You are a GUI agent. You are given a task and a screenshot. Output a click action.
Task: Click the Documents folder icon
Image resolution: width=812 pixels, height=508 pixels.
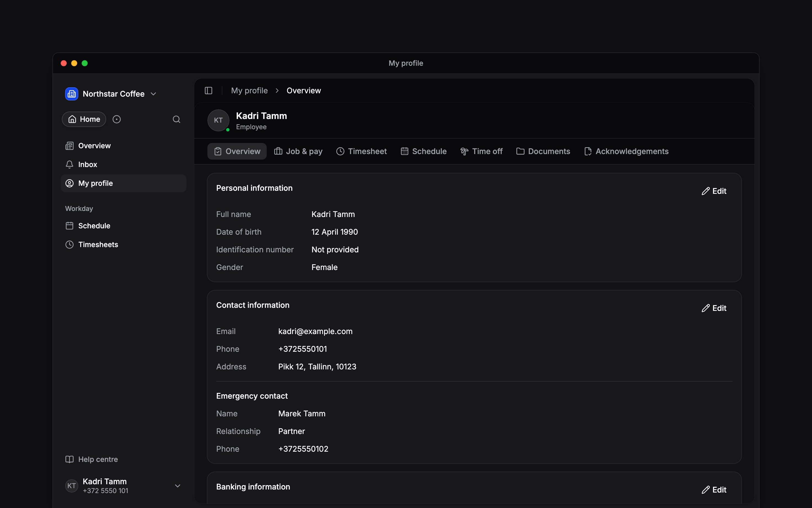click(x=520, y=152)
